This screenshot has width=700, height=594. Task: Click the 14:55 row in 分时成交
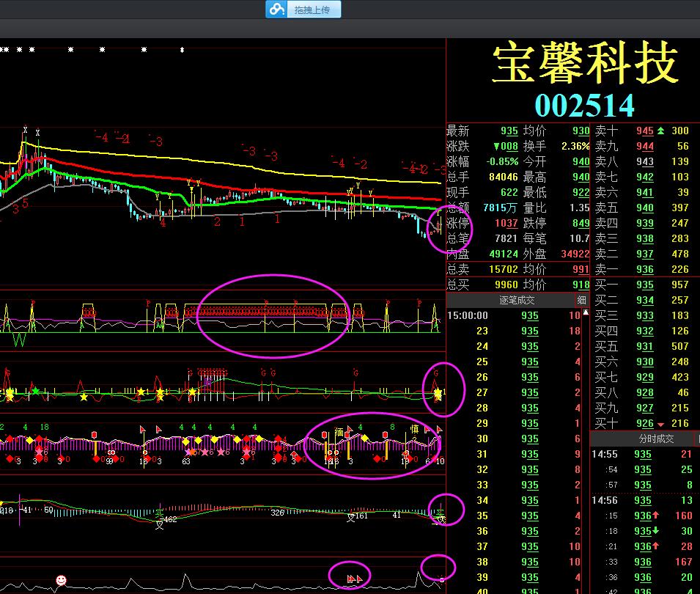pos(645,454)
